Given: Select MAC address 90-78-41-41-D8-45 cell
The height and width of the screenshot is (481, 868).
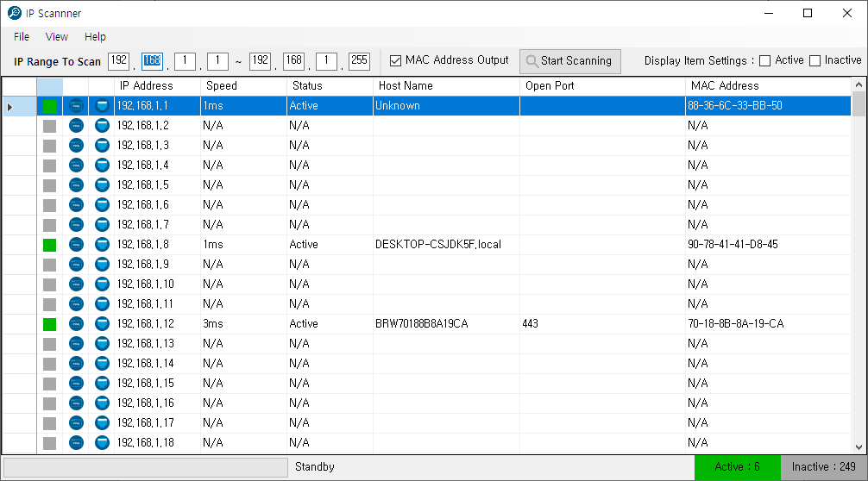Looking at the screenshot, I should [x=768, y=244].
